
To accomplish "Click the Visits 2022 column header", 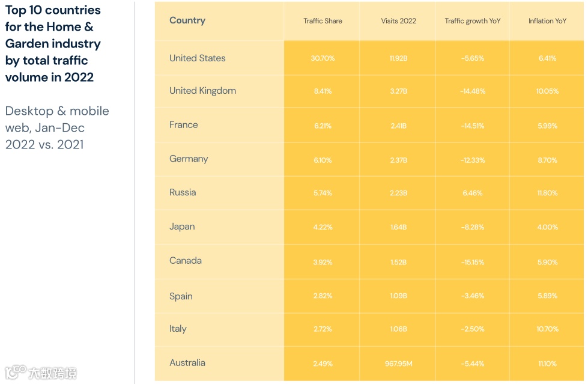I will pyautogui.click(x=398, y=21).
